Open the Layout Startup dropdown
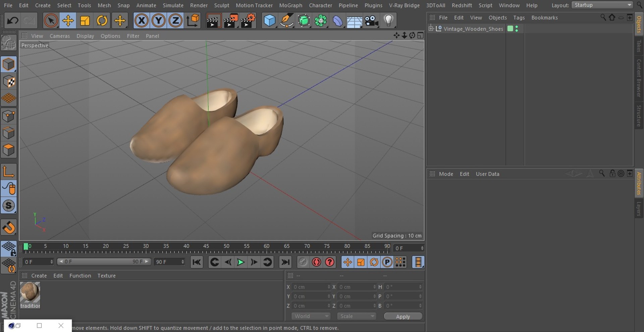644x332 pixels. pyautogui.click(x=602, y=5)
